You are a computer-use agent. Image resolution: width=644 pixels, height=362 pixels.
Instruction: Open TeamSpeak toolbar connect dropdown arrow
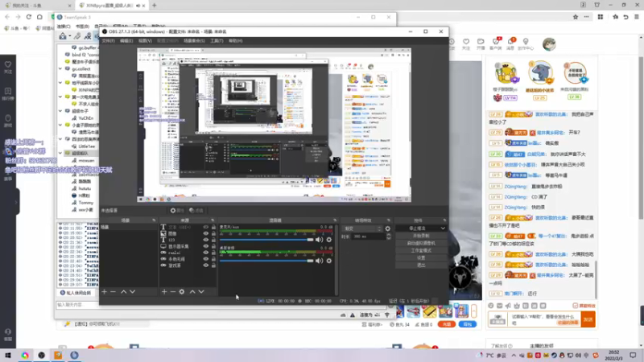pos(70,36)
